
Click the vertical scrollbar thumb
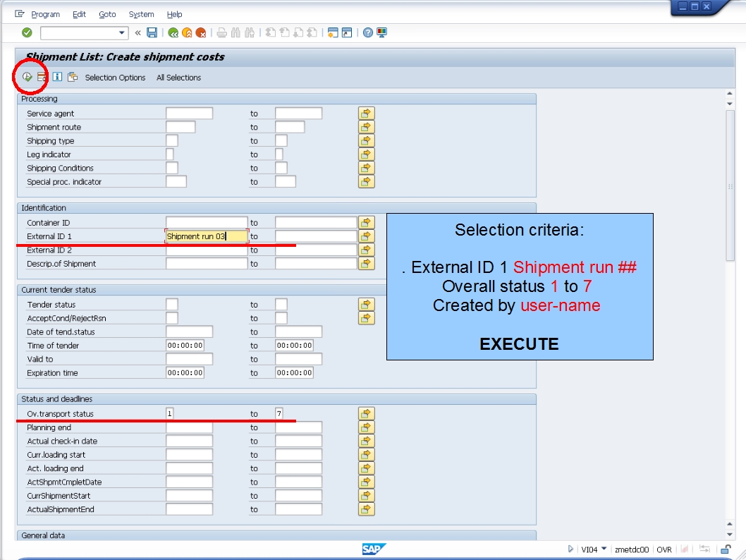[730, 185]
